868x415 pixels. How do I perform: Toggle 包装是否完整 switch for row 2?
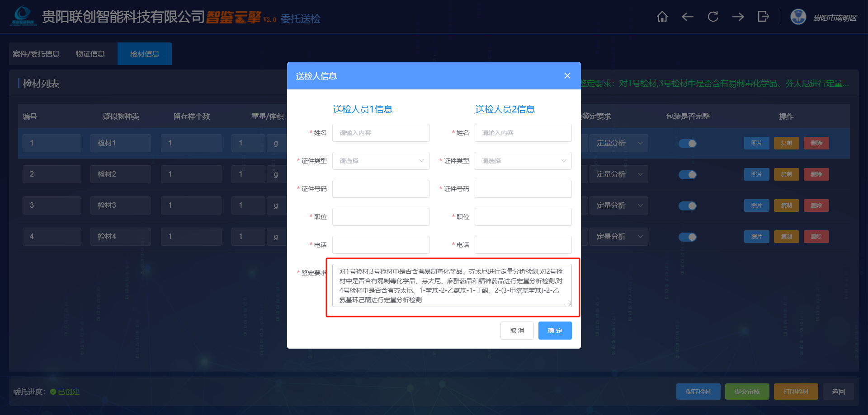pyautogui.click(x=688, y=175)
